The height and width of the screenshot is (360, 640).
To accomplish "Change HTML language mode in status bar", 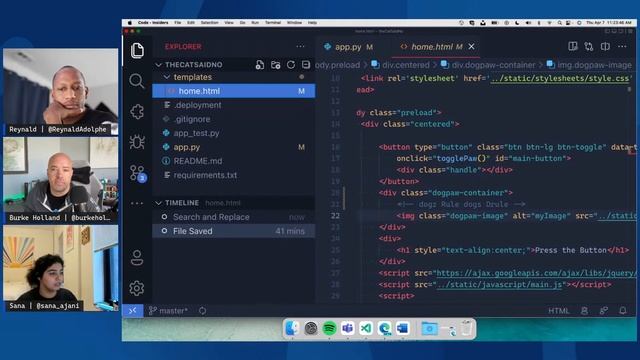I will coord(558,311).
